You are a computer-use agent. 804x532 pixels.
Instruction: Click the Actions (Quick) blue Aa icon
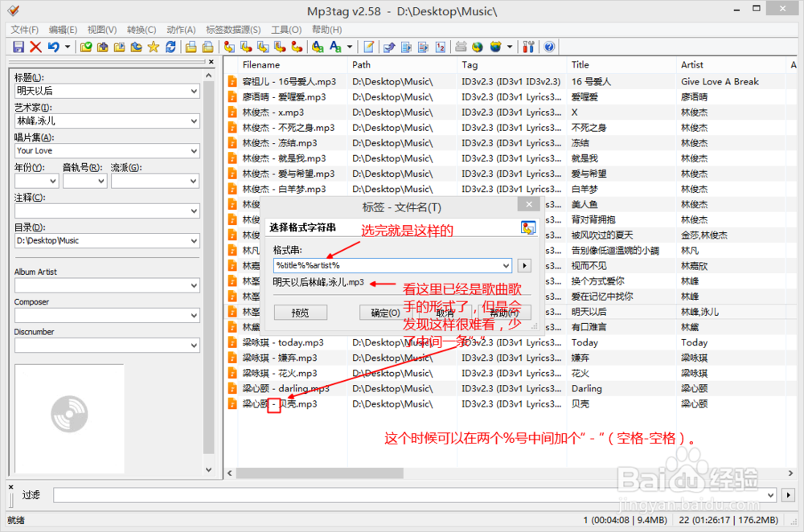click(x=335, y=47)
